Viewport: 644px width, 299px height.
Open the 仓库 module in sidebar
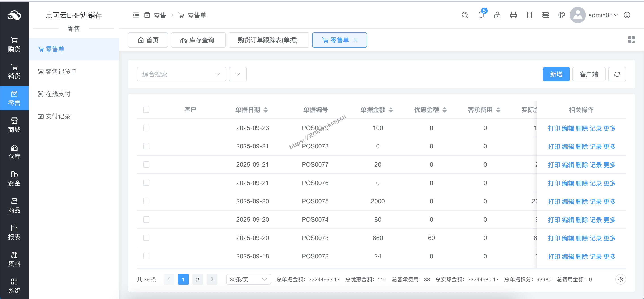click(14, 152)
